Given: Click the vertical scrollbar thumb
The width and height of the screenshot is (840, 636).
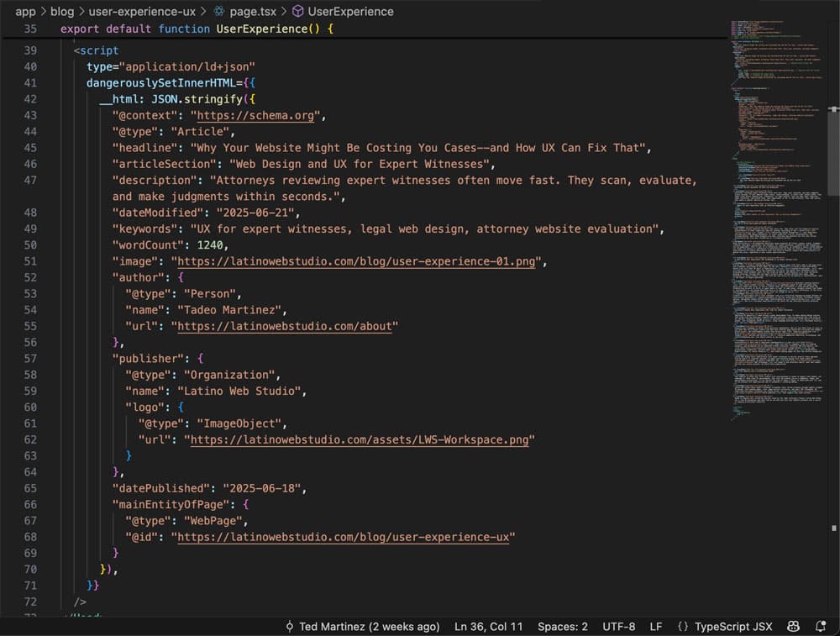Looking at the screenshot, I should (833, 153).
